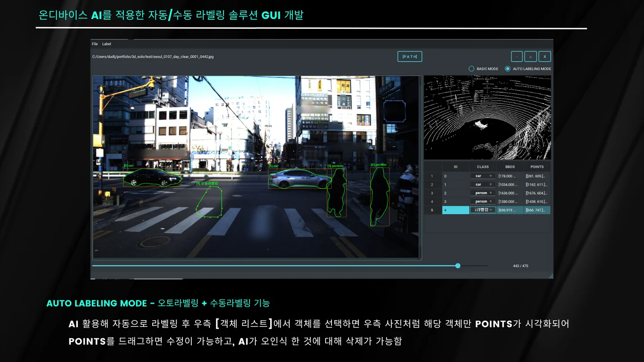Open the File menu
The width and height of the screenshot is (644, 362).
pyautogui.click(x=95, y=44)
